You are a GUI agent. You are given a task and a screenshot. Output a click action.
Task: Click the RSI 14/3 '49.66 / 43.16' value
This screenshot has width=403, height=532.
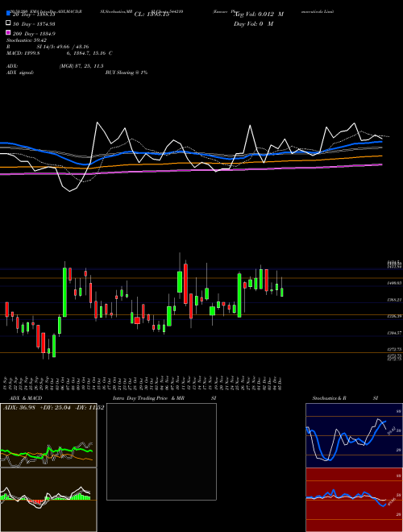point(74,47)
